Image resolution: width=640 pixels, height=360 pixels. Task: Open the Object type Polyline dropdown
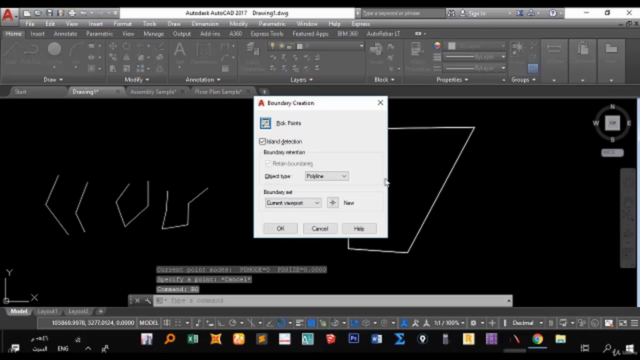[327, 176]
